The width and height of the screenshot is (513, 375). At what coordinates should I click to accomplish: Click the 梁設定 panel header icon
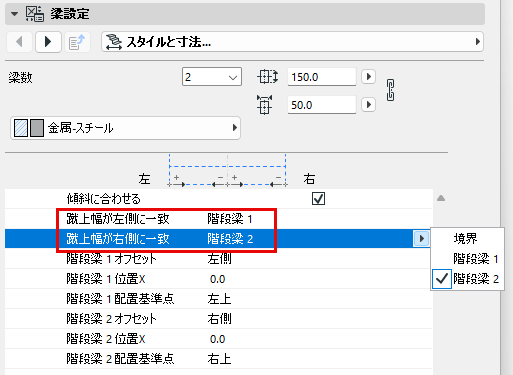[x=35, y=14]
